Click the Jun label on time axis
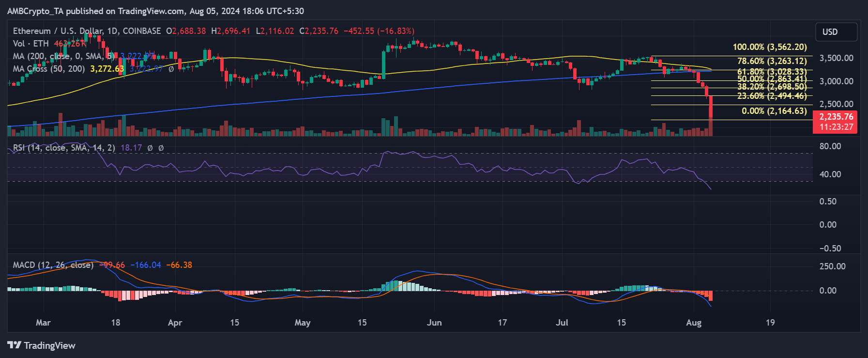The height and width of the screenshot is (358, 868). click(434, 323)
